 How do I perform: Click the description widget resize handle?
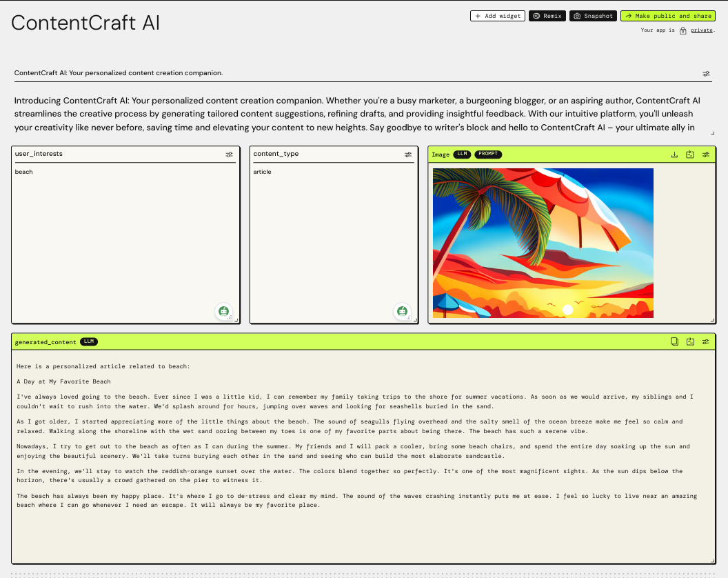click(x=713, y=133)
